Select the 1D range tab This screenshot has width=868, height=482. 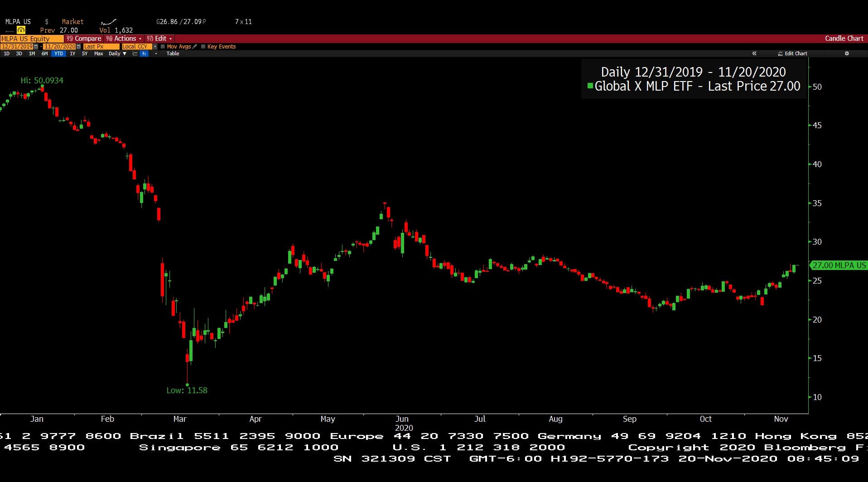click(x=6, y=53)
